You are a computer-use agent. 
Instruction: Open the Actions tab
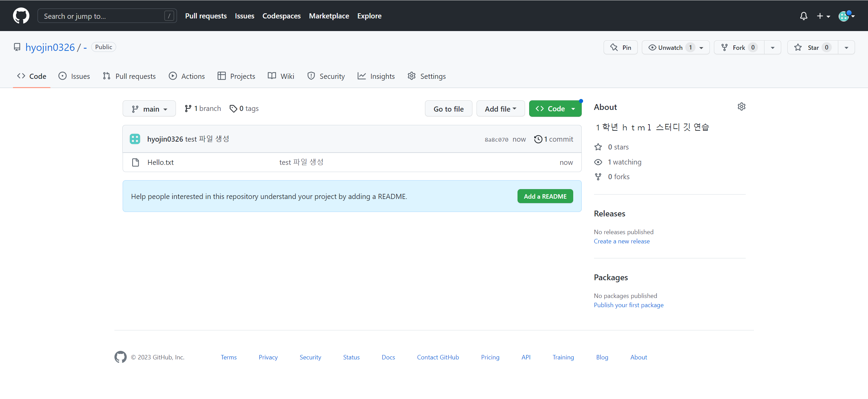pos(187,76)
